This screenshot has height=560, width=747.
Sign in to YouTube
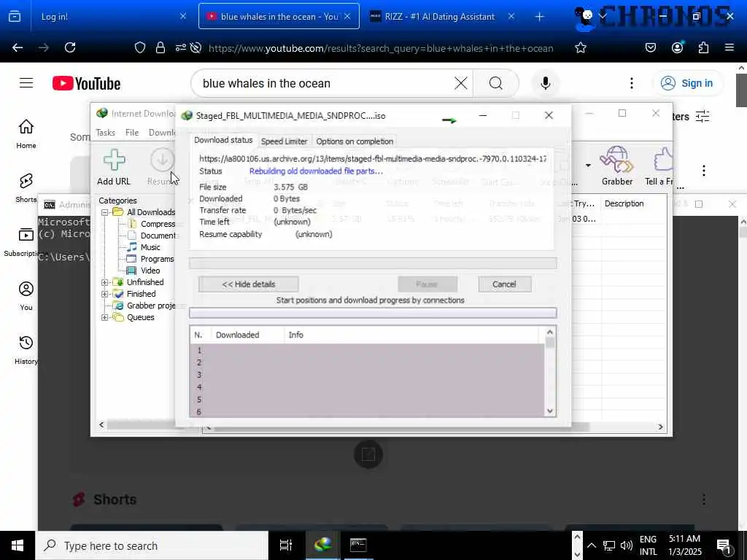[687, 83]
